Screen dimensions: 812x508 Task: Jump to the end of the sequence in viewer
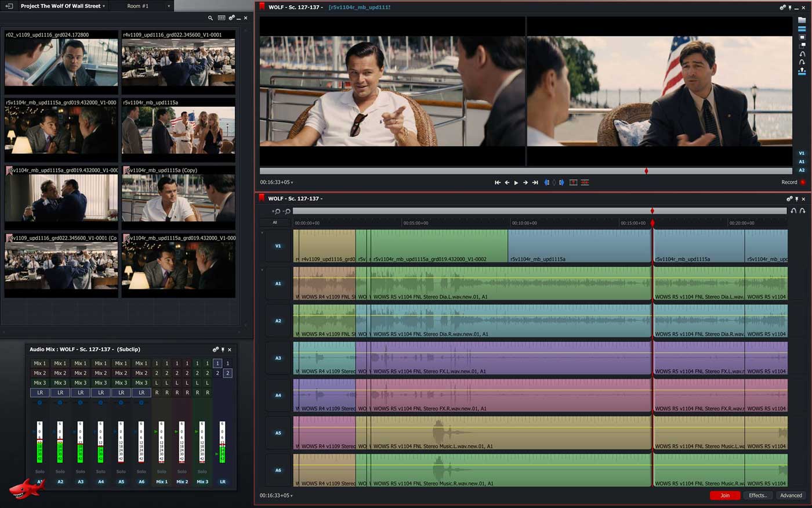pos(535,182)
